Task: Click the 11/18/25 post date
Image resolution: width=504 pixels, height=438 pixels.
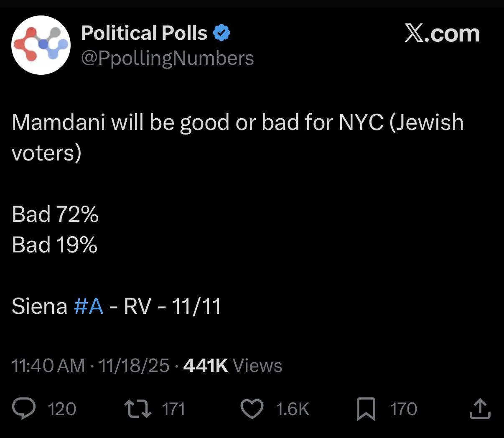Action: pyautogui.click(x=134, y=366)
